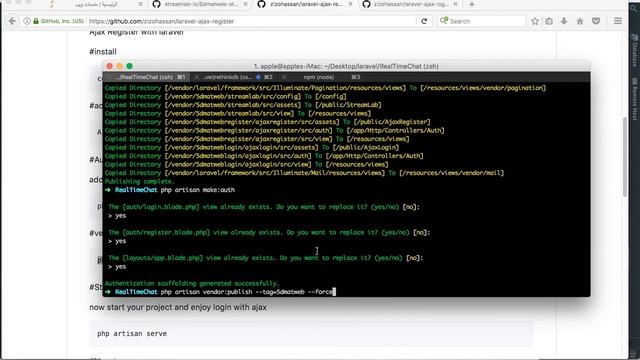Open a new browser tab with plus
Viewport: 640px width, 360px height.
[x=472, y=4]
